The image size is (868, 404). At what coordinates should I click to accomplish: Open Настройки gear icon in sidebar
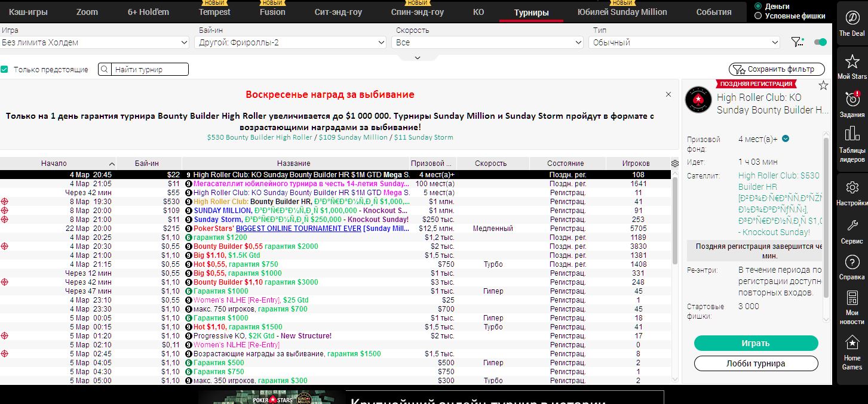click(852, 193)
